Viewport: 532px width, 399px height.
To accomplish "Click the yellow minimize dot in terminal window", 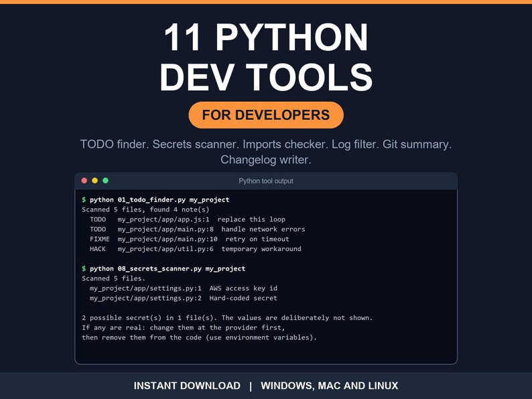I will [95, 180].
